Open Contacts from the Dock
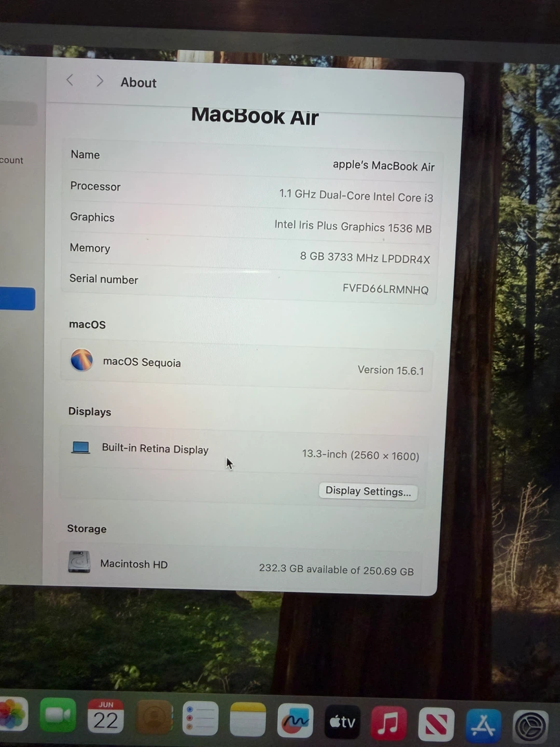The height and width of the screenshot is (747, 560). (154, 717)
